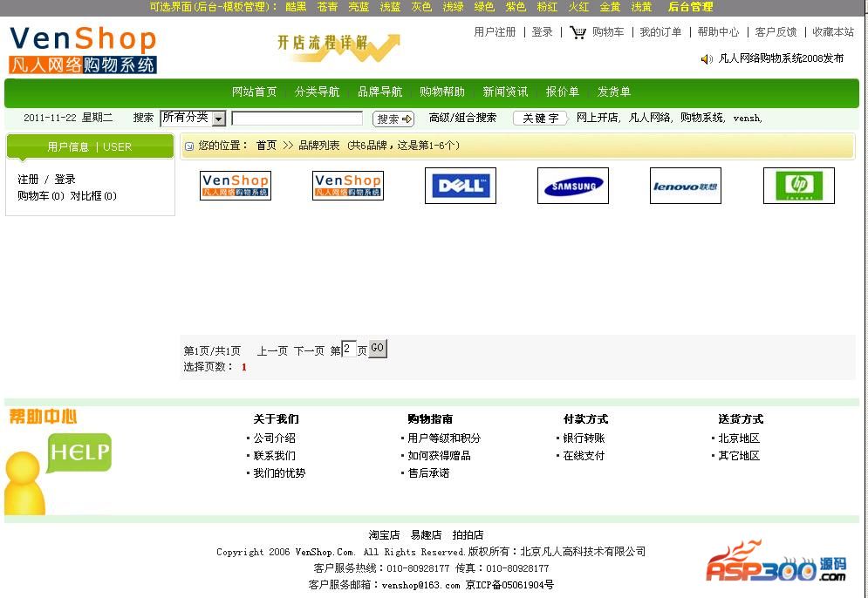Open the 后台管理 admin link
This screenshot has height=598, width=868.
[690, 7]
